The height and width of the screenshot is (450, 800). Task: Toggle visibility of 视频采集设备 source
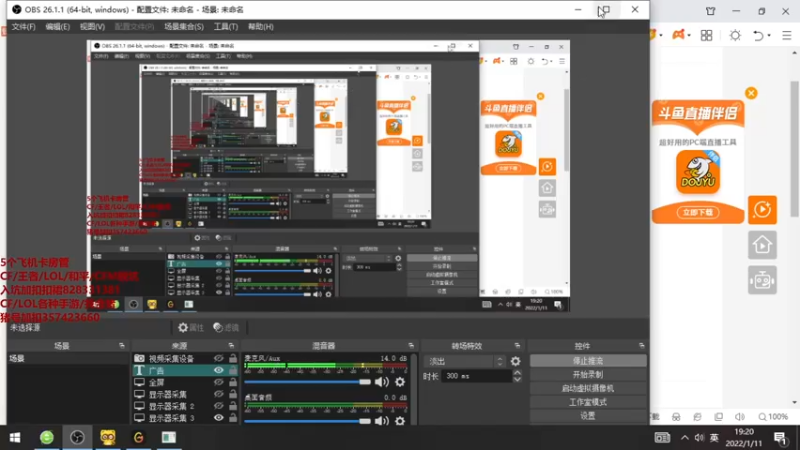coord(219,359)
